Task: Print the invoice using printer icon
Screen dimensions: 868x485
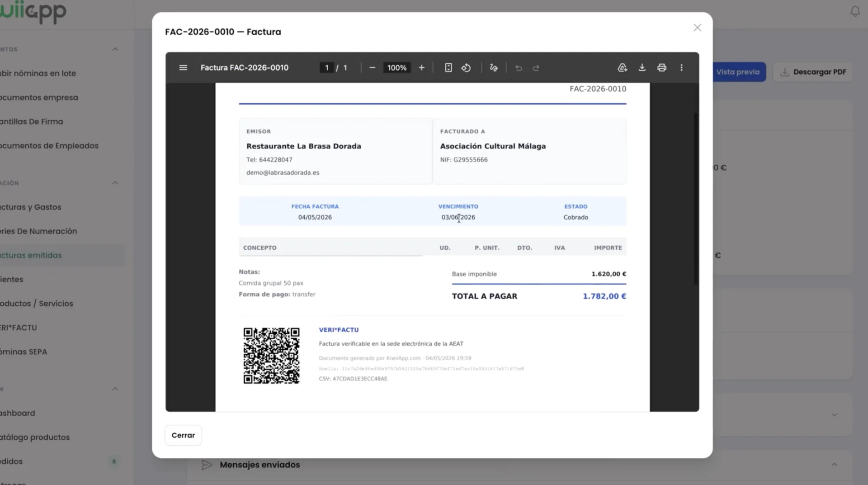Action: tap(662, 68)
